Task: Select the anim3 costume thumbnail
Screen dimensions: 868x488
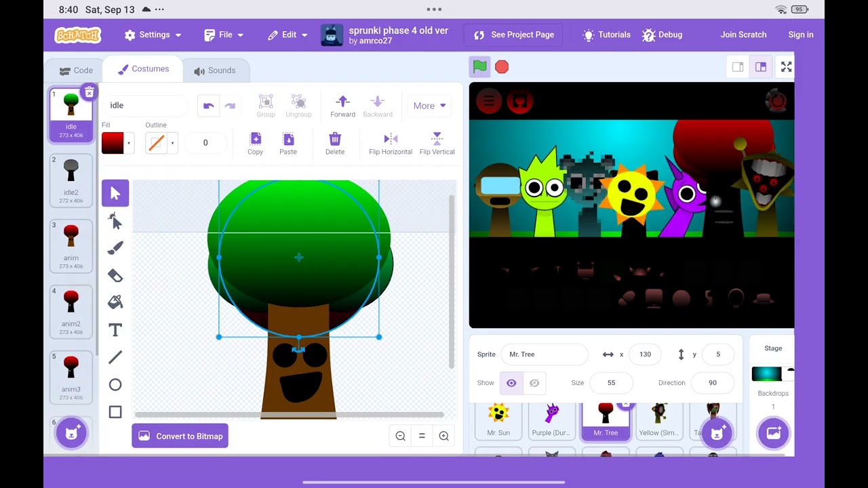Action: click(x=71, y=377)
